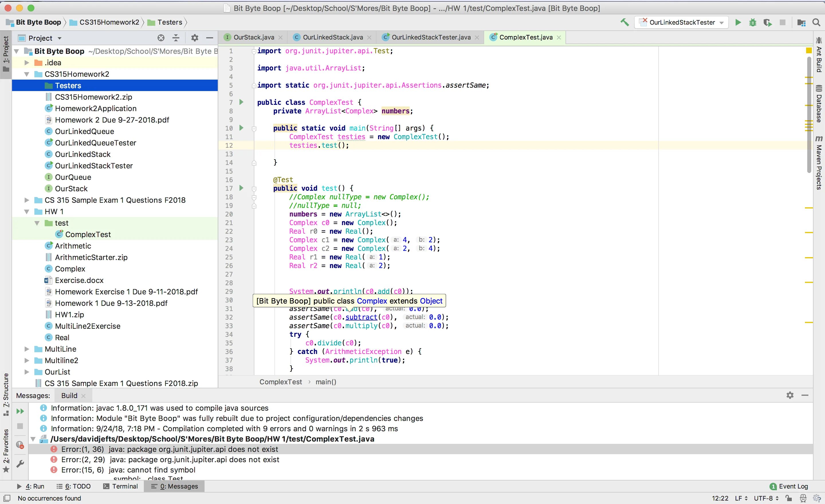Toggle the 1: Project side tool window

tap(6, 54)
